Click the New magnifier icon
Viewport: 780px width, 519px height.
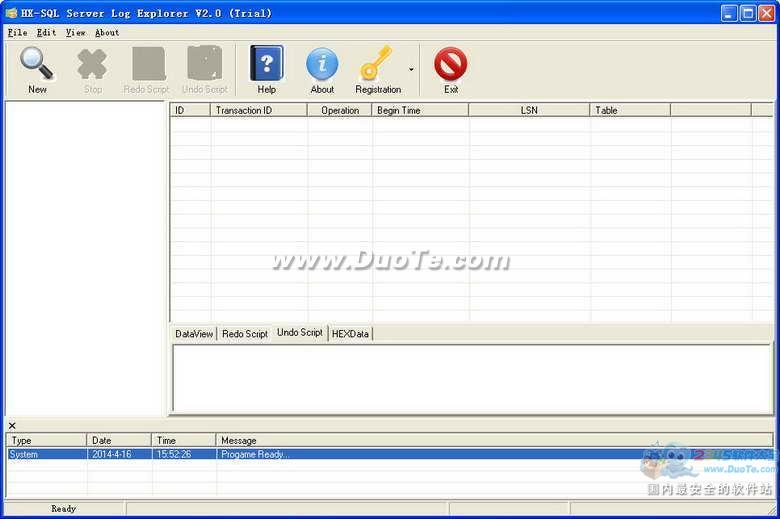[x=37, y=64]
